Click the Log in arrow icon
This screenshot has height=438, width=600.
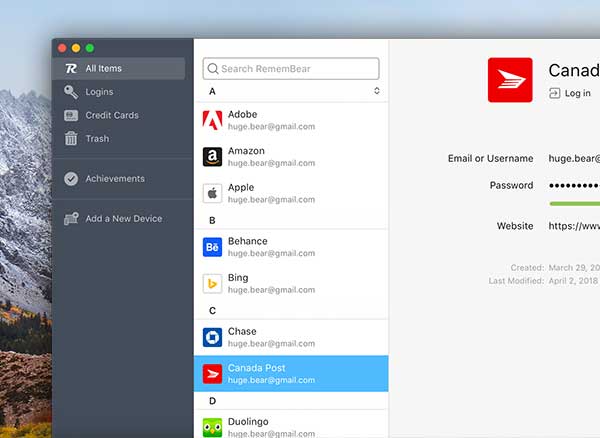(554, 93)
